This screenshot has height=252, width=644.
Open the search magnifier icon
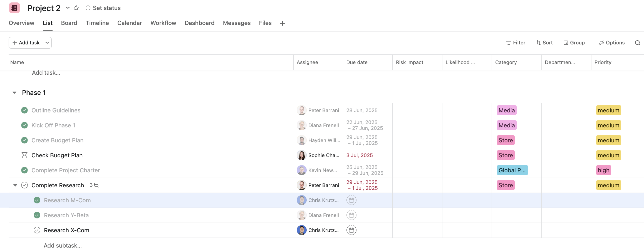coord(638,43)
